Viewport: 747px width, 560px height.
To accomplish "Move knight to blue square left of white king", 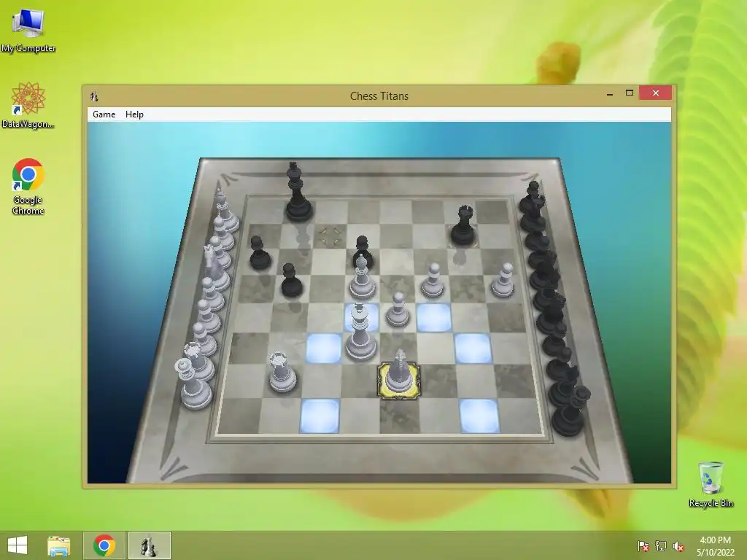I will pyautogui.click(x=323, y=348).
